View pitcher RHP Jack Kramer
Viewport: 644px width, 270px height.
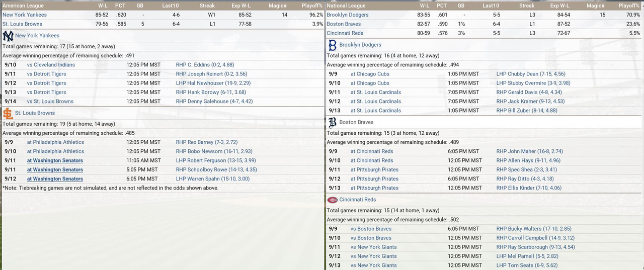point(530,101)
